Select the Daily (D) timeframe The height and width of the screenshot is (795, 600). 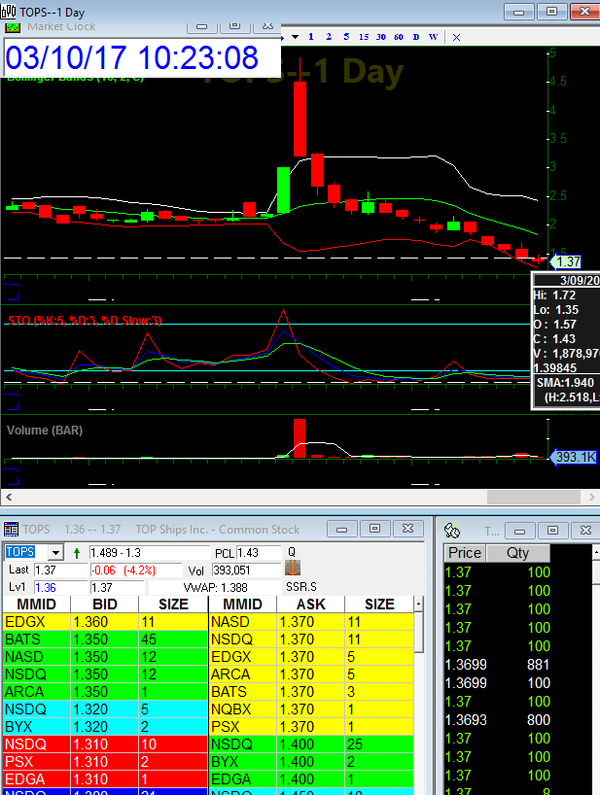[416, 36]
